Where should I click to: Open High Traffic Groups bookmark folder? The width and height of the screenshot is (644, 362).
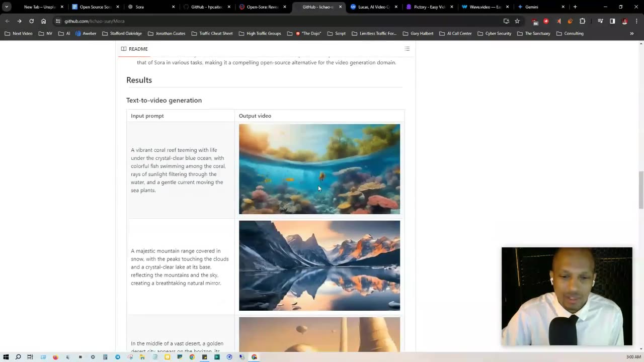coord(260,34)
